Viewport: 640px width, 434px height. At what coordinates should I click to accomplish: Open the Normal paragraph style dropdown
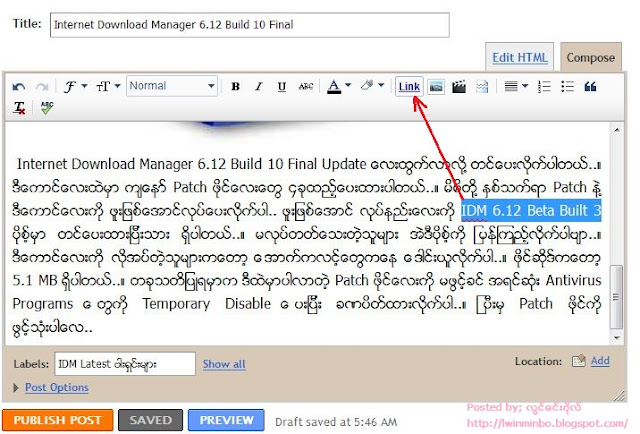172,86
